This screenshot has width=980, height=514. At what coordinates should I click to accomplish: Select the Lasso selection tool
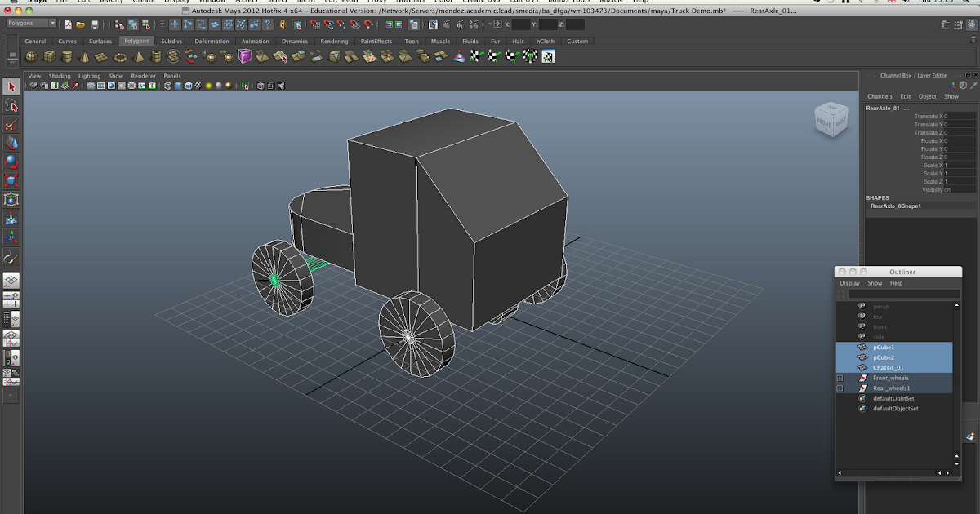(11, 106)
